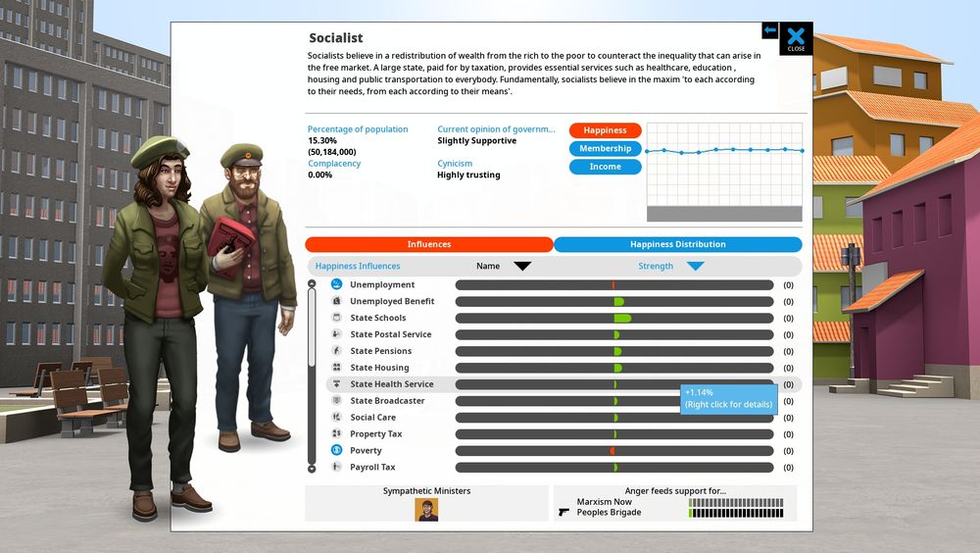Select the State Health Service label
Image resolution: width=980 pixels, height=553 pixels.
391,384
